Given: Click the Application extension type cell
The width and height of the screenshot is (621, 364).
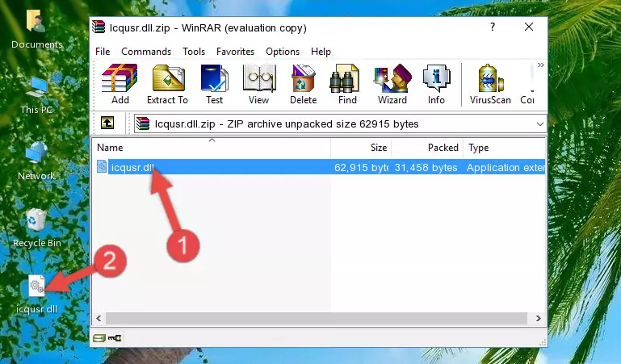Looking at the screenshot, I should (506, 167).
